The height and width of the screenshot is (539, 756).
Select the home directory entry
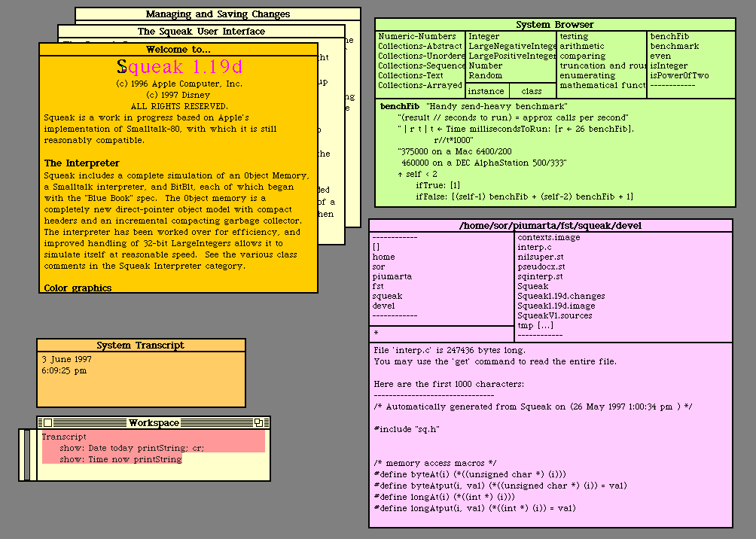[x=383, y=257]
